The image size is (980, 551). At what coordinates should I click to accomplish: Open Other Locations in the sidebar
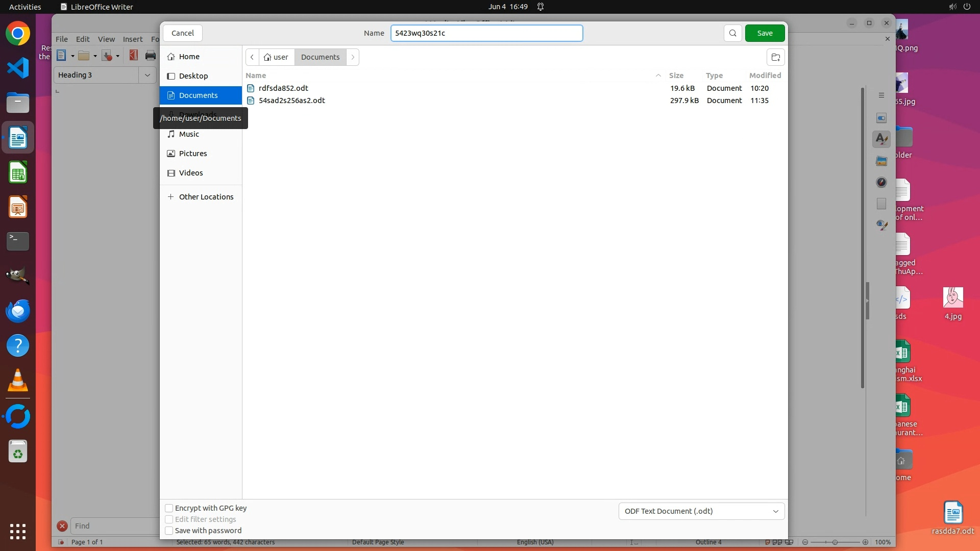pyautogui.click(x=206, y=197)
